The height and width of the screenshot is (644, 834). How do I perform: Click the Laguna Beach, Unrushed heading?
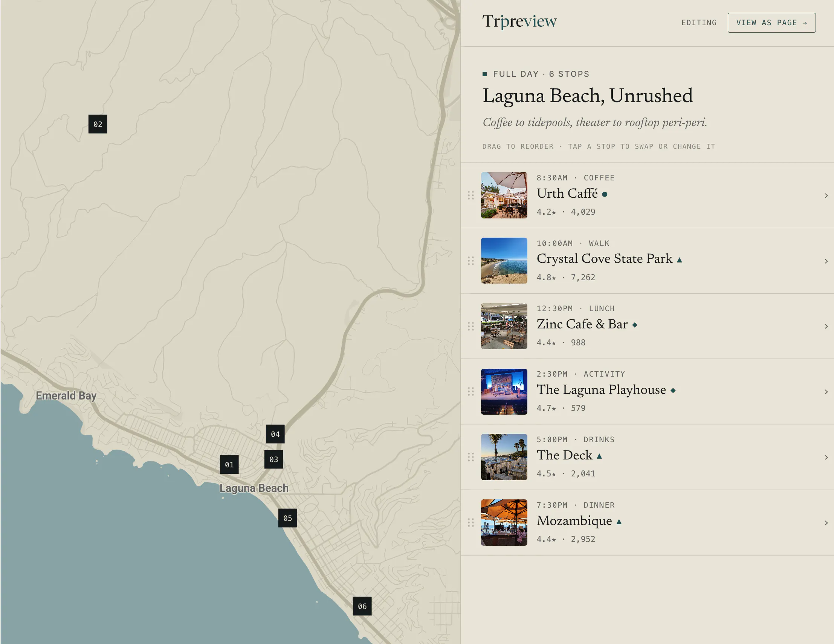587,96
